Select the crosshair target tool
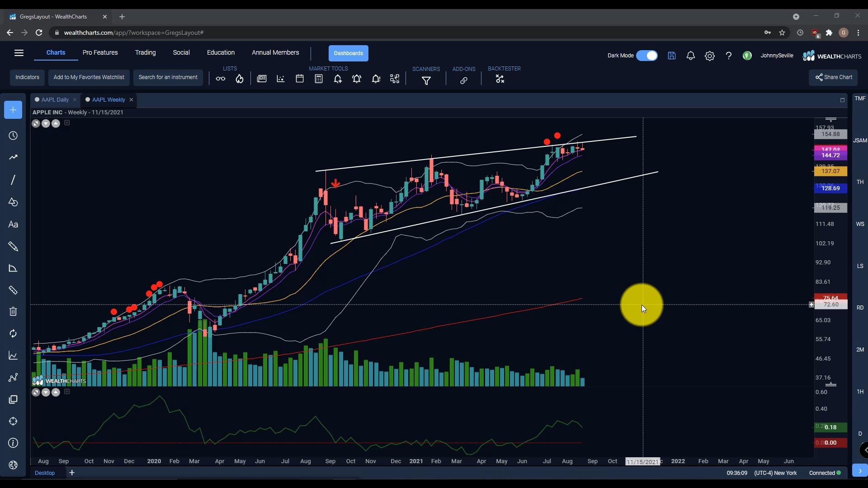 click(x=13, y=421)
